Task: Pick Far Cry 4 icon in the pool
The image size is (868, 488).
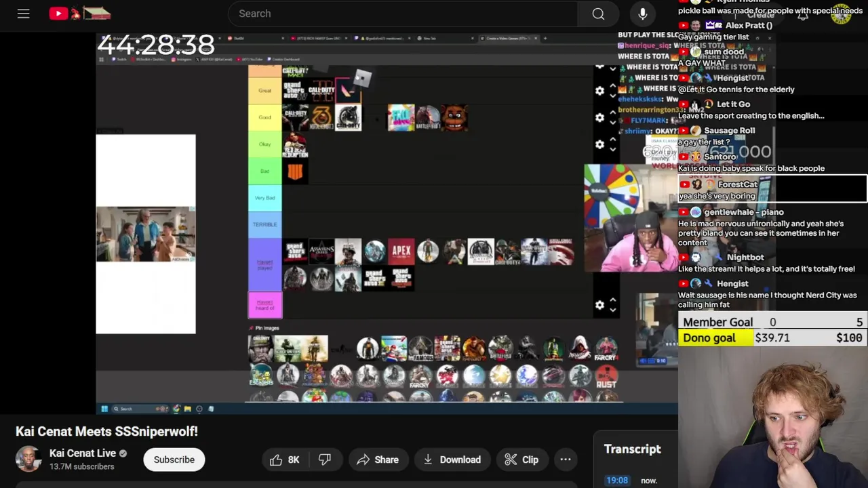Action: tap(606, 348)
